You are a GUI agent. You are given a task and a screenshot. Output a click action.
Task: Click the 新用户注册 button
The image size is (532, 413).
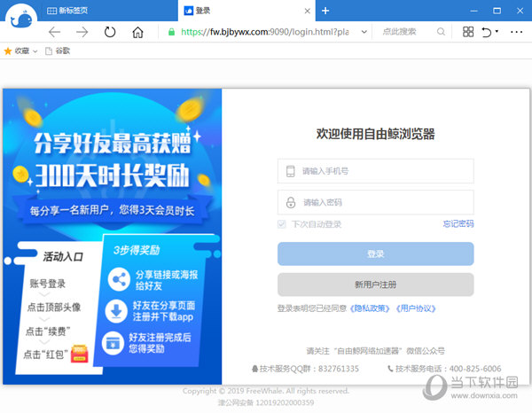coord(375,284)
